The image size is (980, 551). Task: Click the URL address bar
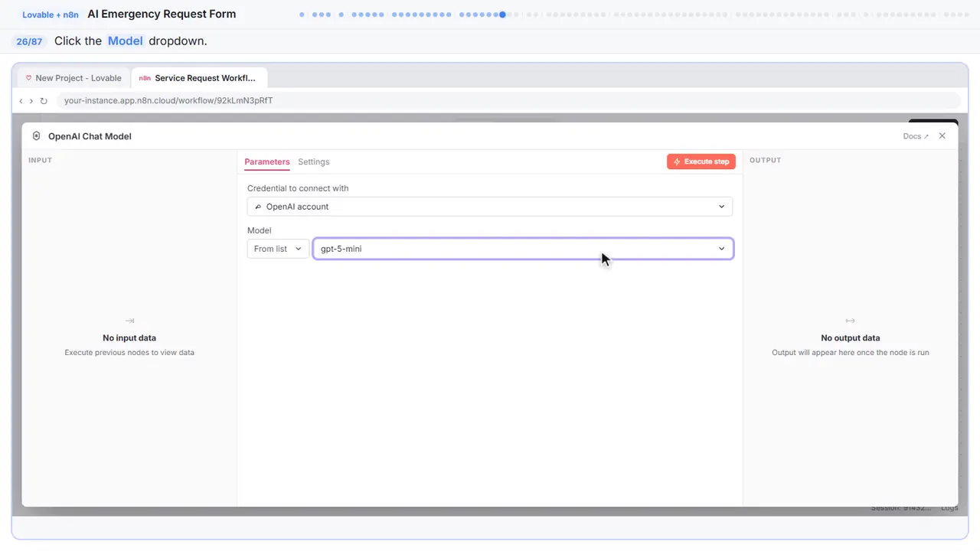pyautogui.click(x=508, y=100)
